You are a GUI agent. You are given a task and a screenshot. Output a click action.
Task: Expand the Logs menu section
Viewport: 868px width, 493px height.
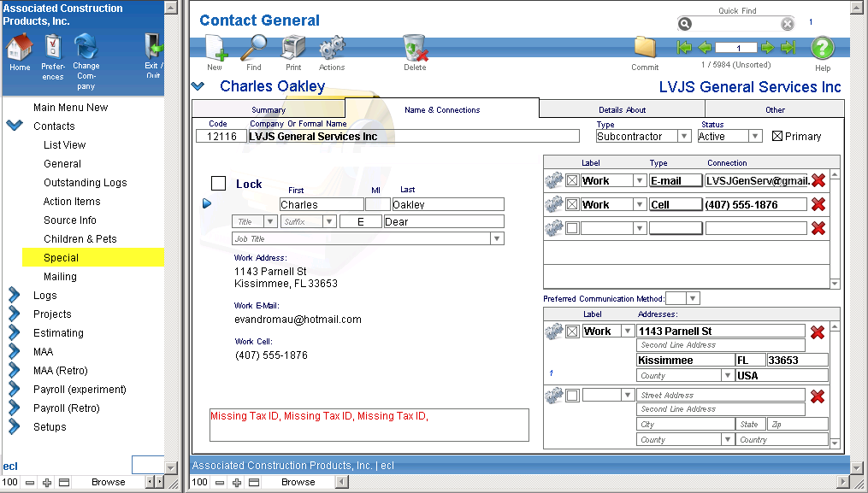(15, 295)
